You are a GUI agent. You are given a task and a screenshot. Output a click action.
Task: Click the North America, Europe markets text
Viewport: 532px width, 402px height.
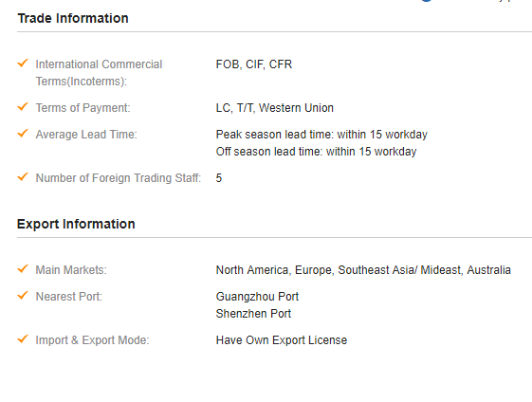363,270
